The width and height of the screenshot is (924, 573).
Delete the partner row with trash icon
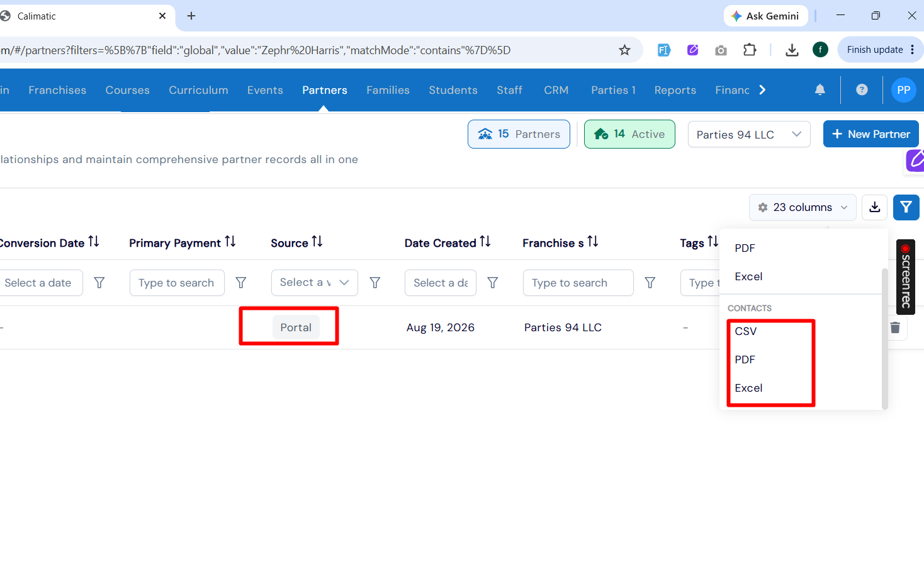[x=895, y=327]
